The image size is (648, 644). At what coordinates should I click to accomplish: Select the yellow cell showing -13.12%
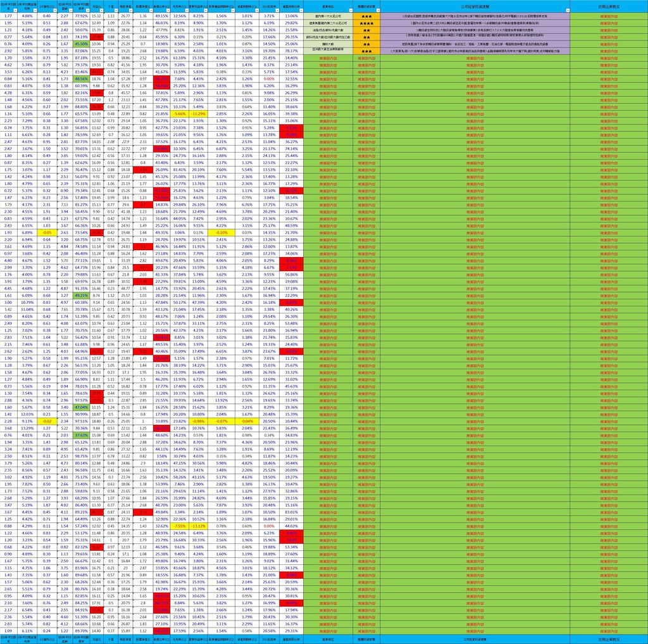pyautogui.click(x=199, y=526)
